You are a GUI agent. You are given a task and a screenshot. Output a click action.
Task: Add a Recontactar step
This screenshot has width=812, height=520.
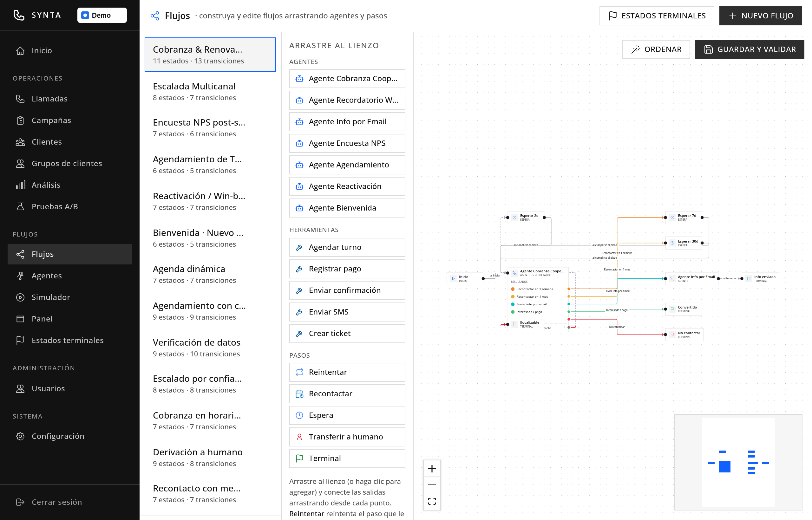point(347,394)
